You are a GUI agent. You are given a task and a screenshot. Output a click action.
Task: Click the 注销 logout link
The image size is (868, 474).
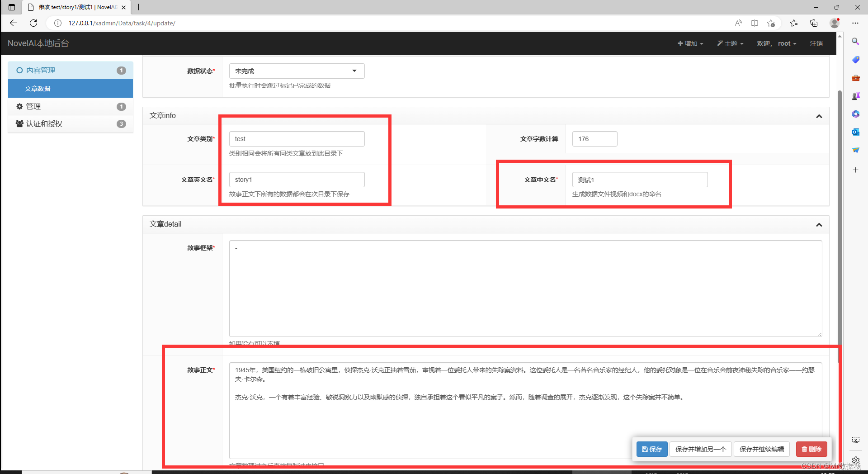pyautogui.click(x=816, y=43)
